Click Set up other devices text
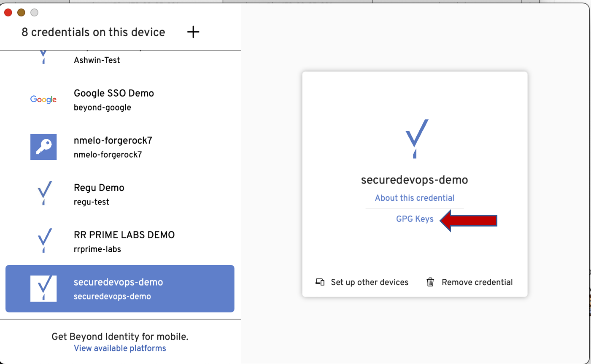The height and width of the screenshot is (364, 591). (x=369, y=283)
